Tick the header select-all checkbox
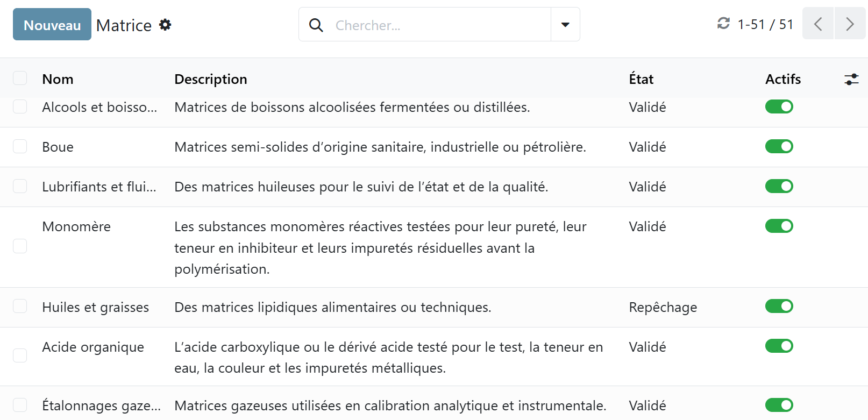The height and width of the screenshot is (420, 868). [x=20, y=79]
